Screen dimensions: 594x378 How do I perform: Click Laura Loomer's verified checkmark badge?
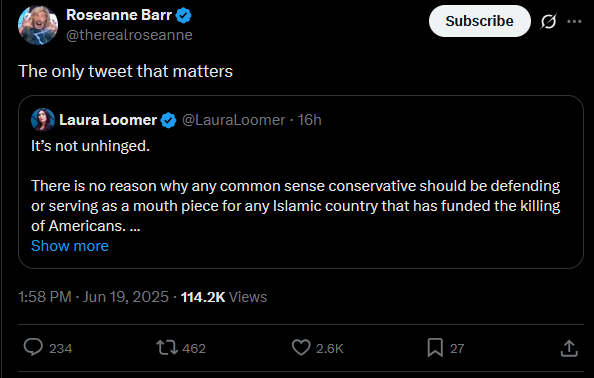click(x=169, y=120)
